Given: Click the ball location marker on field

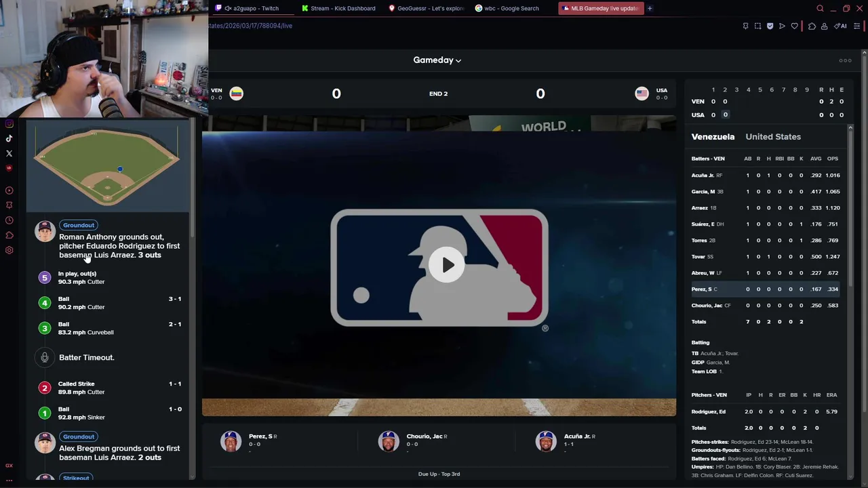Looking at the screenshot, I should (120, 169).
